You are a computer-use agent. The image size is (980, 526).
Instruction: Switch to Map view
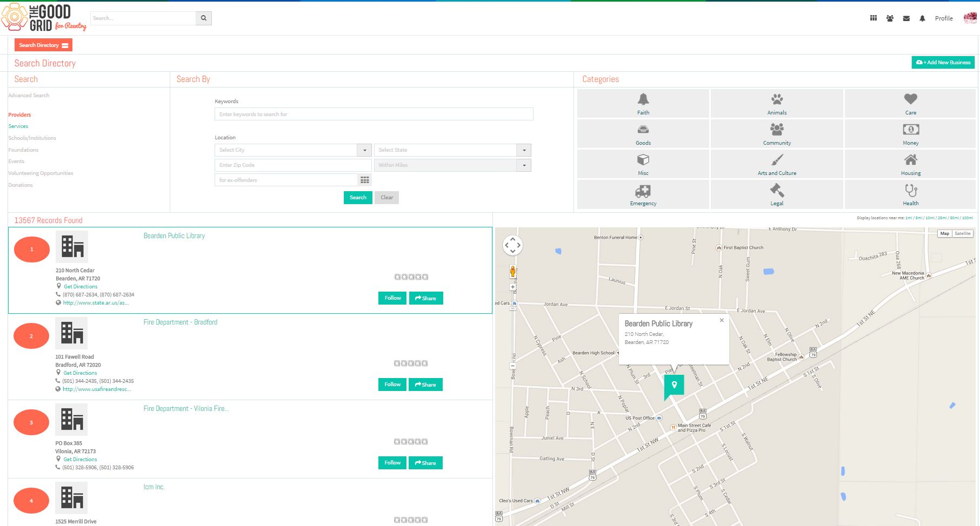(944, 234)
